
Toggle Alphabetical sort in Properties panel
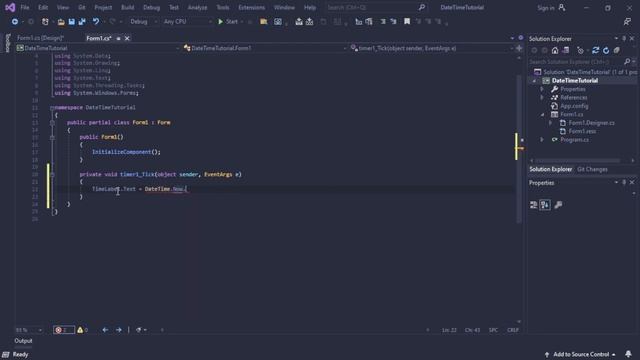(x=545, y=205)
